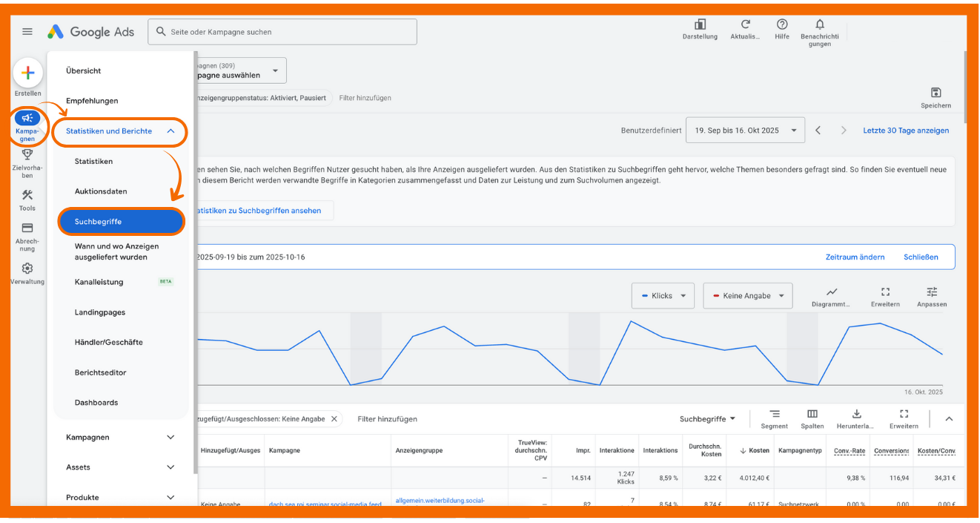The image size is (980, 523).
Task: Open the Tools wrench icon
Action: pyautogui.click(x=27, y=195)
